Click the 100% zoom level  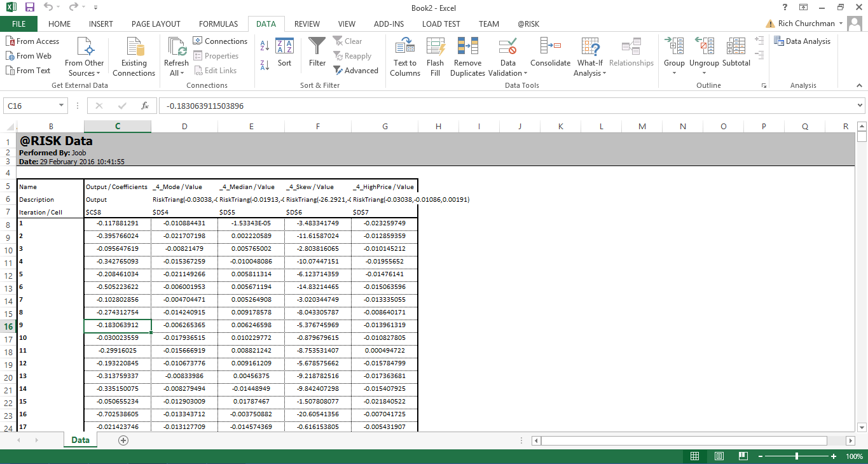point(854,456)
